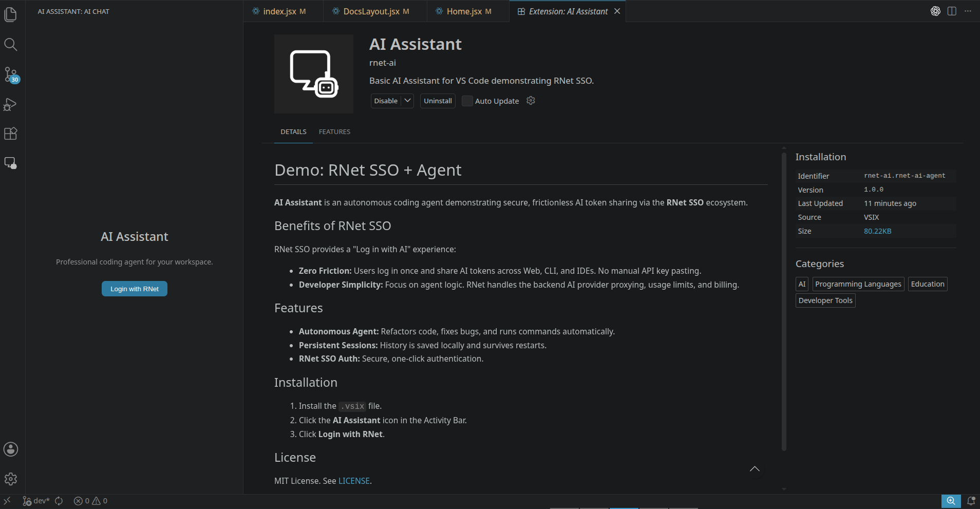Screen dimensions: 980x509
Task: Open Source Control with 30 changes
Action: tap(11, 75)
